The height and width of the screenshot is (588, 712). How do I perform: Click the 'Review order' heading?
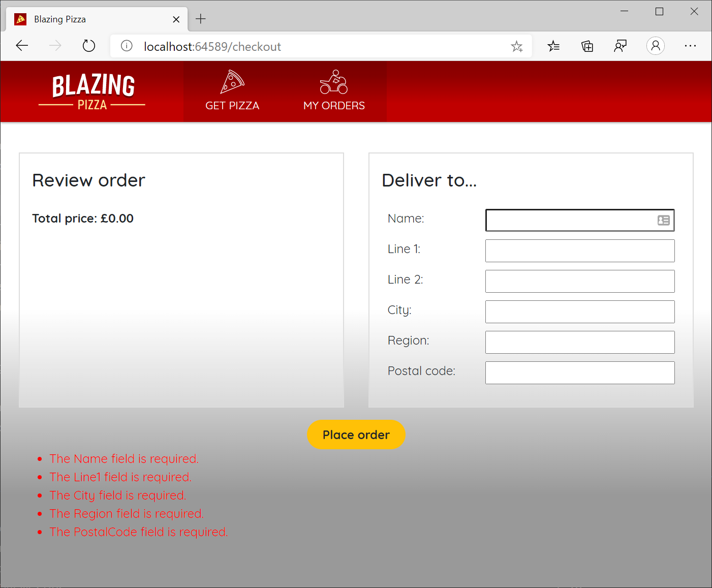[x=89, y=180]
